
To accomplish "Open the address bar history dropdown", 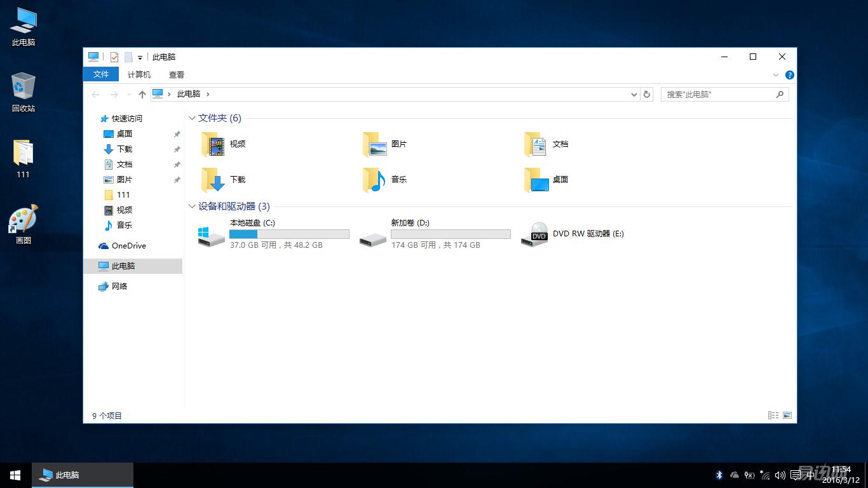I will coord(634,94).
